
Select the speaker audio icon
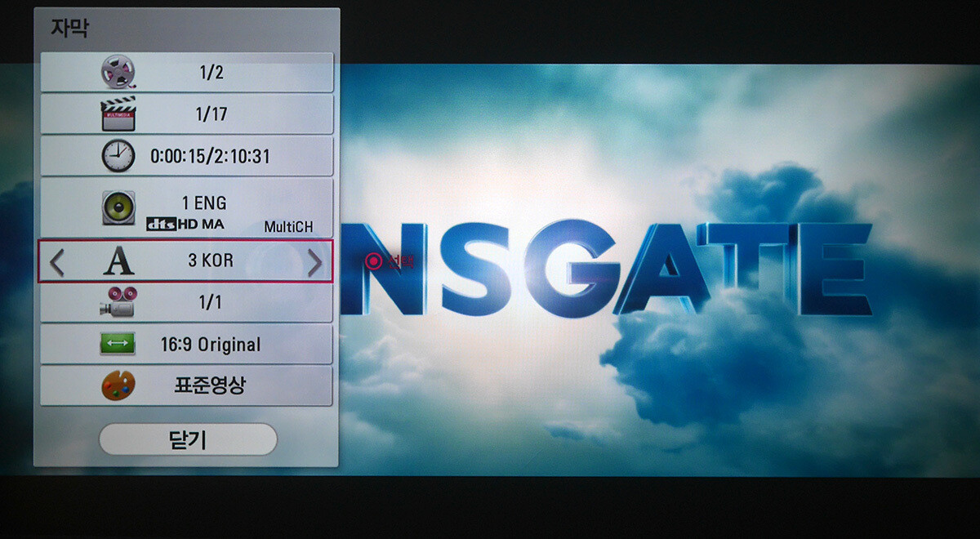pos(118,208)
